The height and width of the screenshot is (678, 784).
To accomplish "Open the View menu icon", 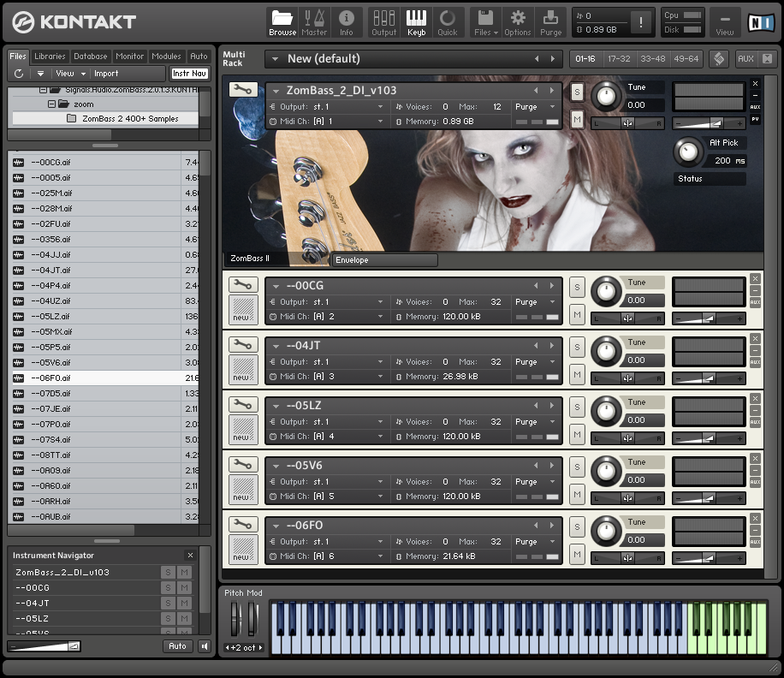I will [x=724, y=23].
